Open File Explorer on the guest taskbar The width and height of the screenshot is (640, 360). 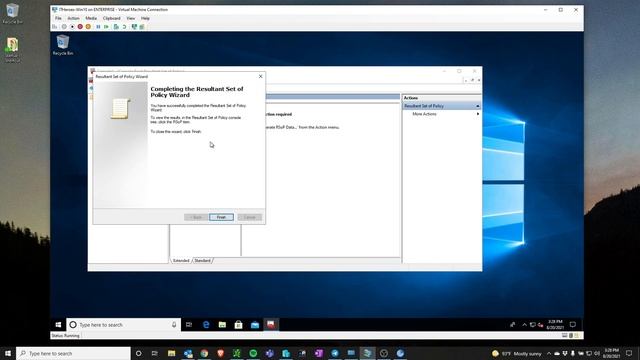click(222, 325)
